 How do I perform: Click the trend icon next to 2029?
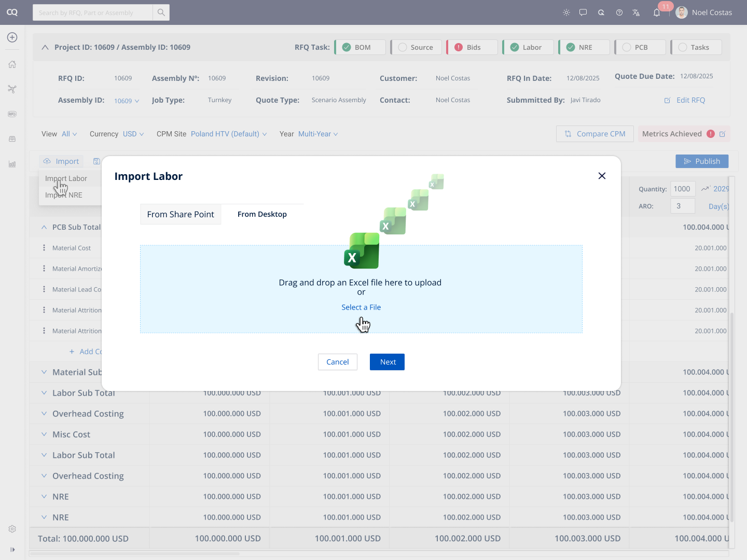706,189
